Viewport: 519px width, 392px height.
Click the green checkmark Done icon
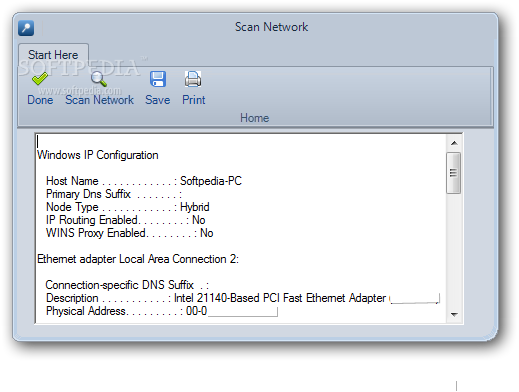tap(40, 79)
